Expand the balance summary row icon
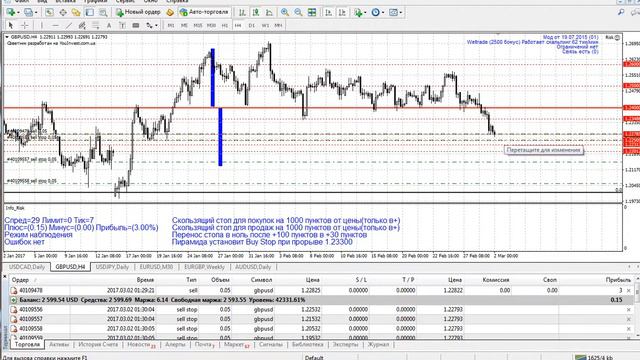Screen dimensions: 640x360 (x=13, y=300)
